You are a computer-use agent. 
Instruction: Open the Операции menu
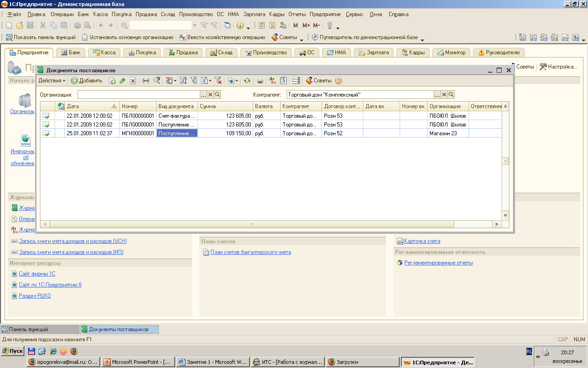(x=62, y=14)
